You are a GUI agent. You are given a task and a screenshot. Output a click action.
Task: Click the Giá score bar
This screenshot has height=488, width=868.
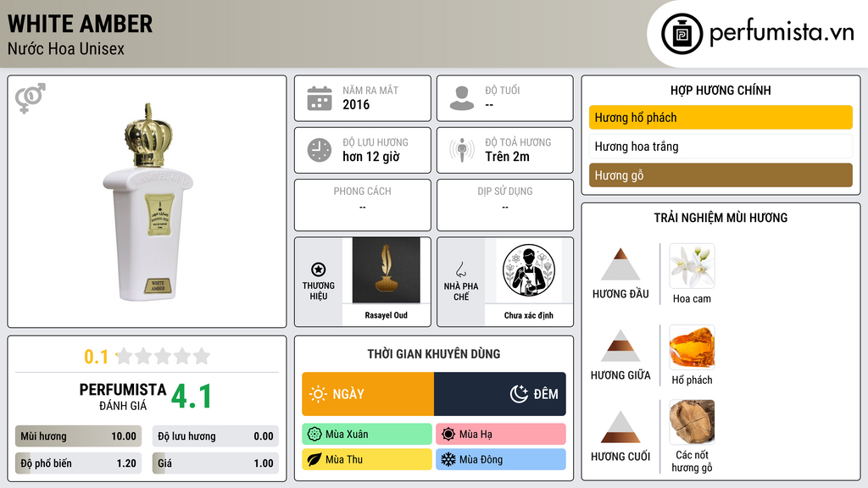point(215,463)
